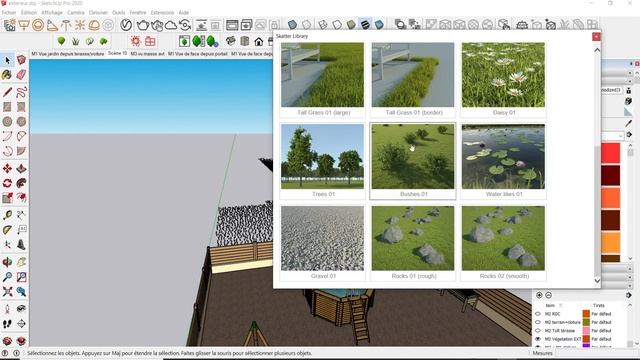This screenshot has height=360, width=640.
Task: Open M1 Vue de face depuis portail tab
Action: (198, 53)
